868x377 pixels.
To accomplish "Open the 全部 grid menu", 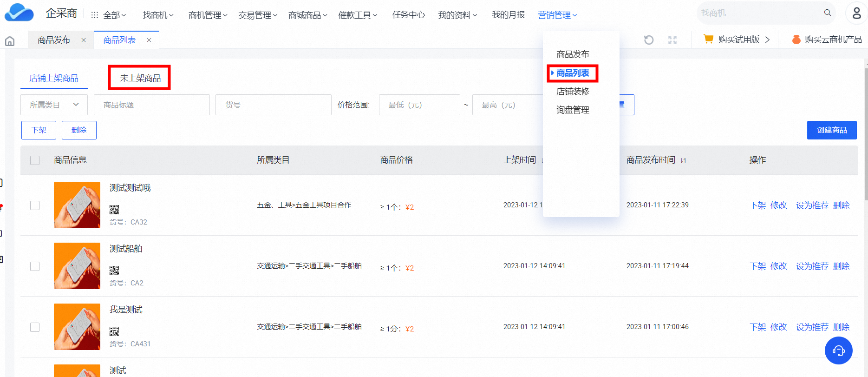I will [108, 15].
